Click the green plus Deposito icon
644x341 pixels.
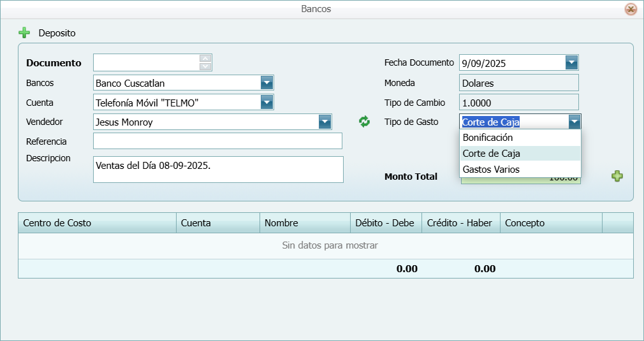(24, 33)
